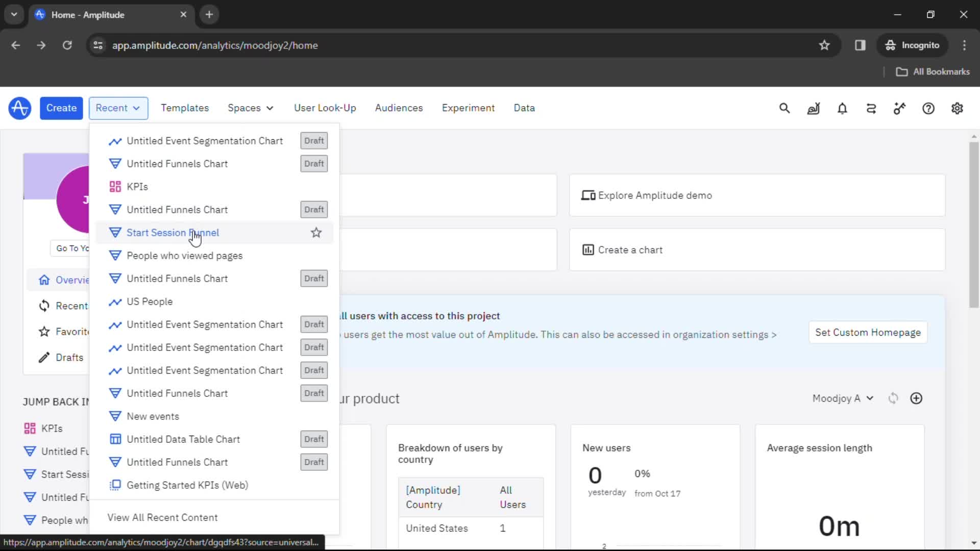The image size is (980, 551).
Task: Reload the page with the refresh icon
Action: click(x=67, y=45)
